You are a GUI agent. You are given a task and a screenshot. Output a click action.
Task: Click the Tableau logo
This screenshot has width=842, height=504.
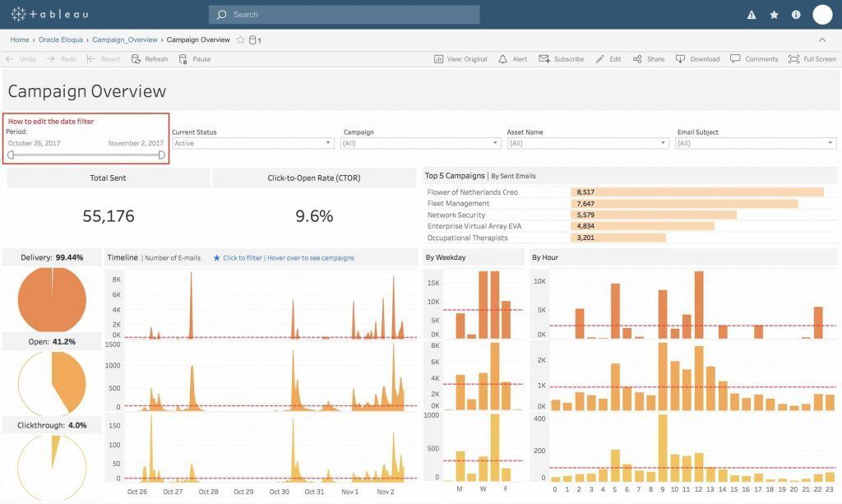[x=49, y=15]
